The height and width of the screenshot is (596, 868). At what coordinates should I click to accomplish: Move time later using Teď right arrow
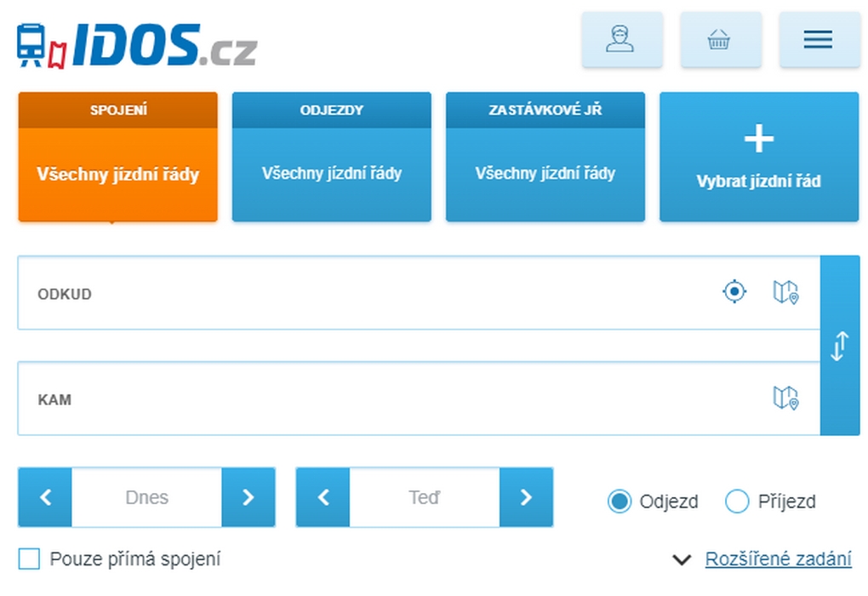point(526,497)
